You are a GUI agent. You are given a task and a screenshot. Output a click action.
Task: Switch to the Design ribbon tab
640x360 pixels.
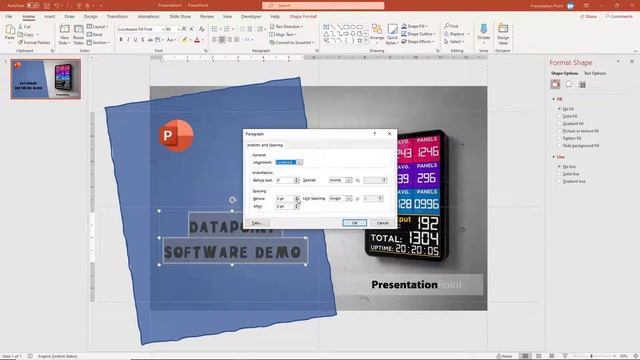tap(91, 16)
